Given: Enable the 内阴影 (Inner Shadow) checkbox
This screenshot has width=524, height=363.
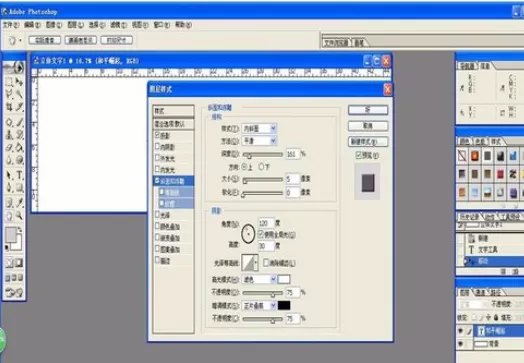Looking at the screenshot, I should click(157, 146).
